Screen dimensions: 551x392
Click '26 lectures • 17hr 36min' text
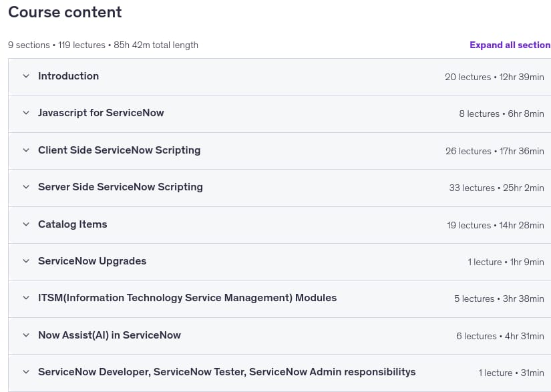[x=495, y=151]
